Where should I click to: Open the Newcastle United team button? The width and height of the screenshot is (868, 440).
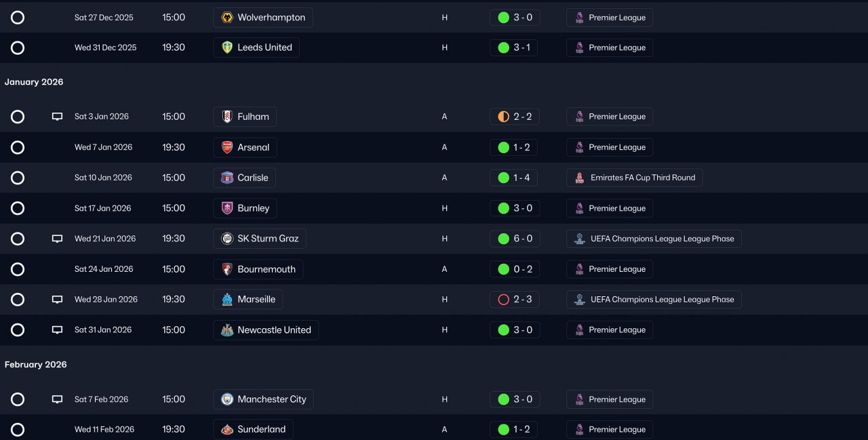coord(266,330)
